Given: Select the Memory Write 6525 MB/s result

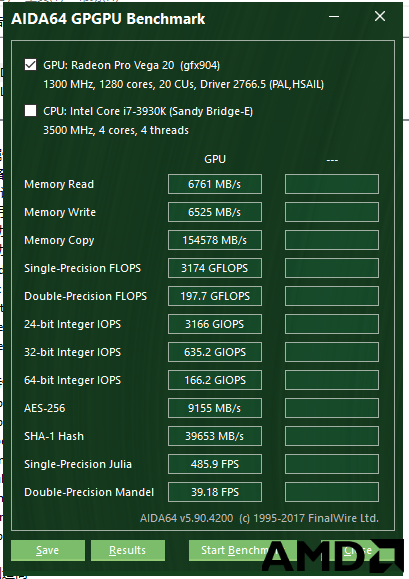Looking at the screenshot, I should tap(215, 212).
